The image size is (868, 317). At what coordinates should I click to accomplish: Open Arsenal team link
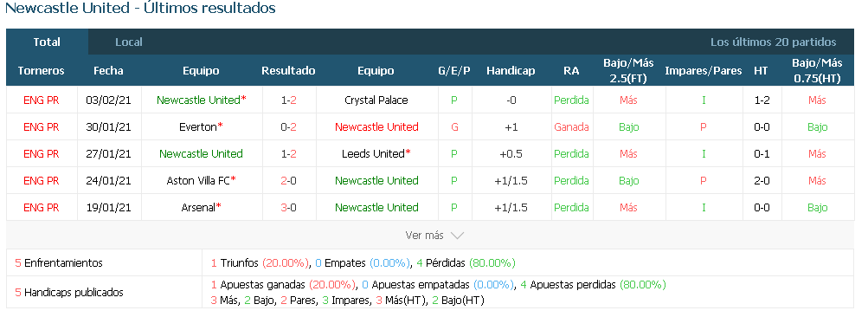point(198,207)
